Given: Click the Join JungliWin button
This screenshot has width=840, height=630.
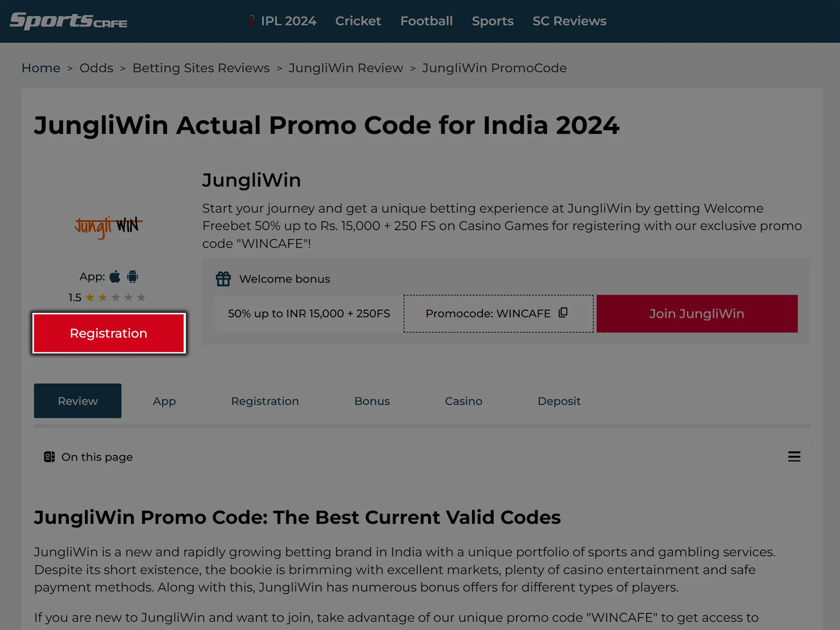Looking at the screenshot, I should 696,313.
